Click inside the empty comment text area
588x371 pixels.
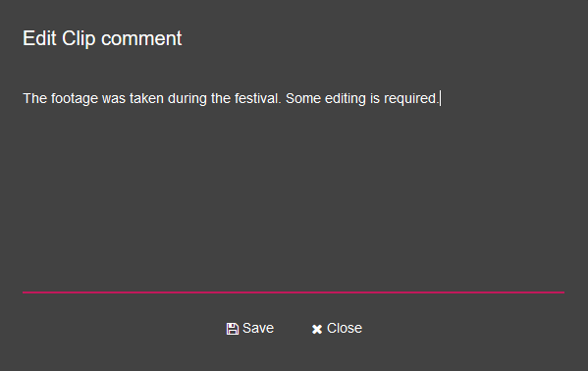(294, 195)
